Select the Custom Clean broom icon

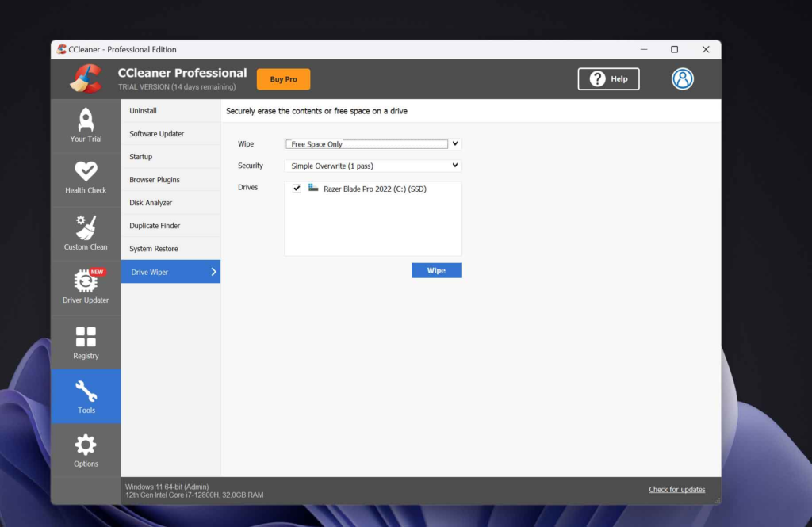[86, 227]
